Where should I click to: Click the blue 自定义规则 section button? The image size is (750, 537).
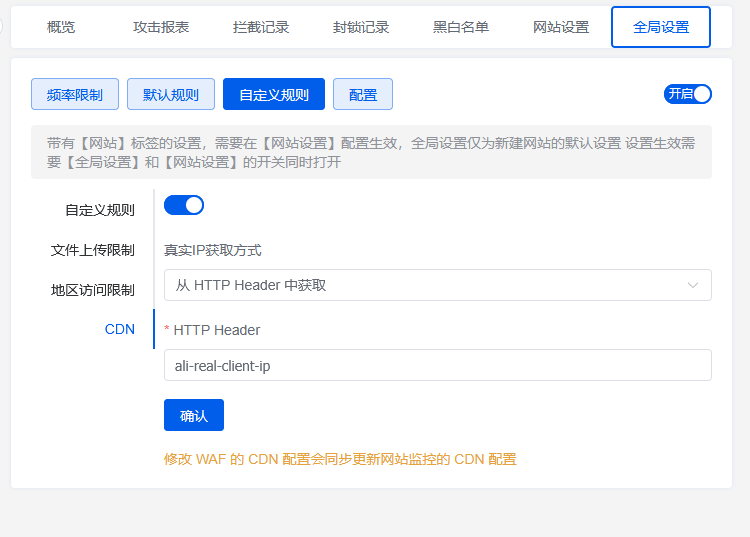[274, 94]
